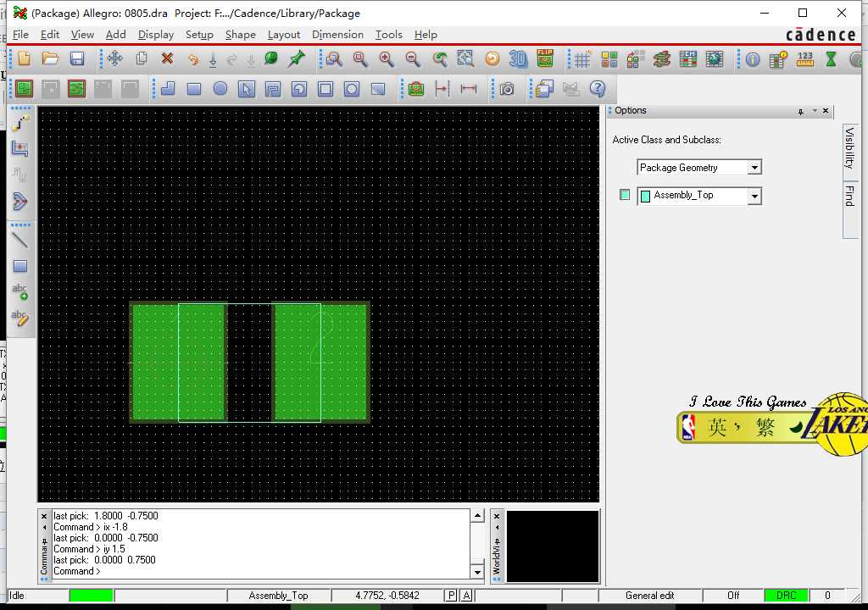Click the Zoom Previous icon
The width and height of the screenshot is (868, 610).
click(x=440, y=58)
